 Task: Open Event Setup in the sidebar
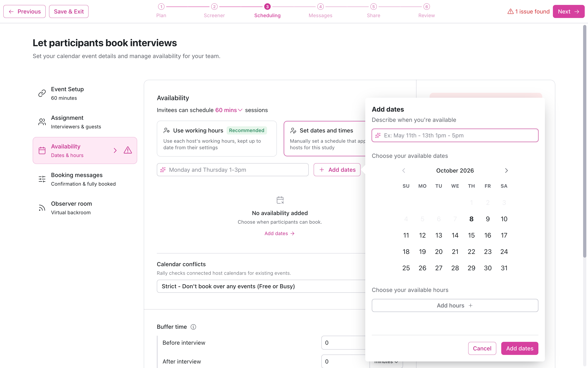click(x=85, y=93)
